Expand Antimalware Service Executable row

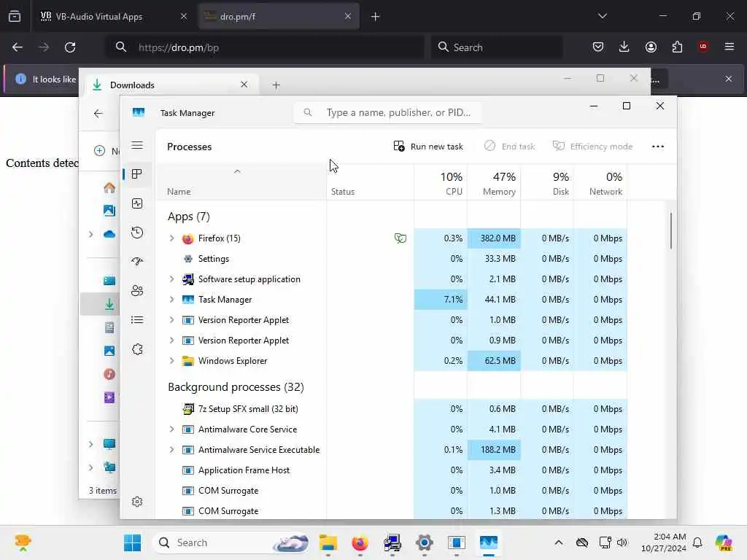(x=172, y=449)
